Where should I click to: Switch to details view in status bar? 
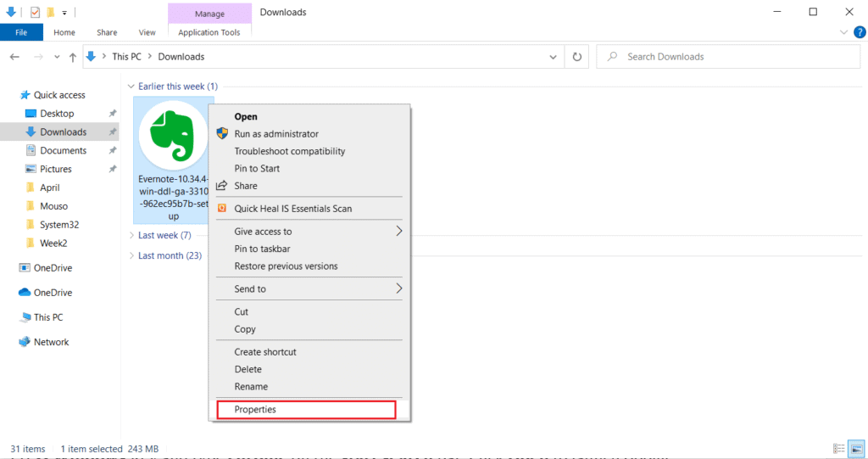tap(838, 448)
